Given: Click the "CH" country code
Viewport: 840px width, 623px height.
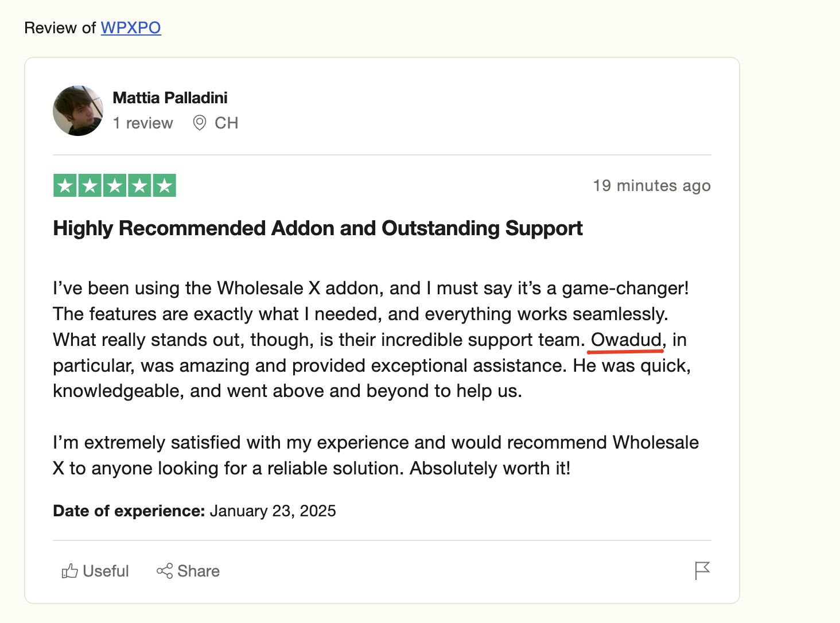Looking at the screenshot, I should pyautogui.click(x=226, y=123).
